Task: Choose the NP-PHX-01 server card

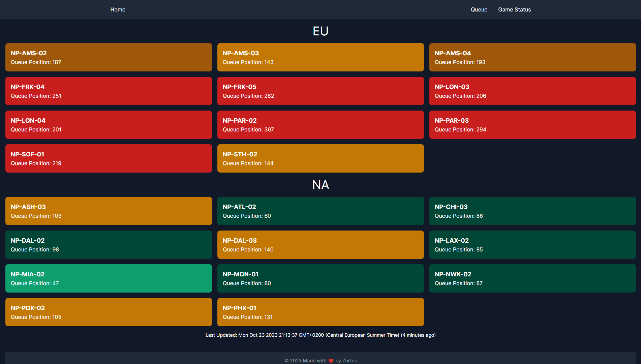Action: pos(320,312)
